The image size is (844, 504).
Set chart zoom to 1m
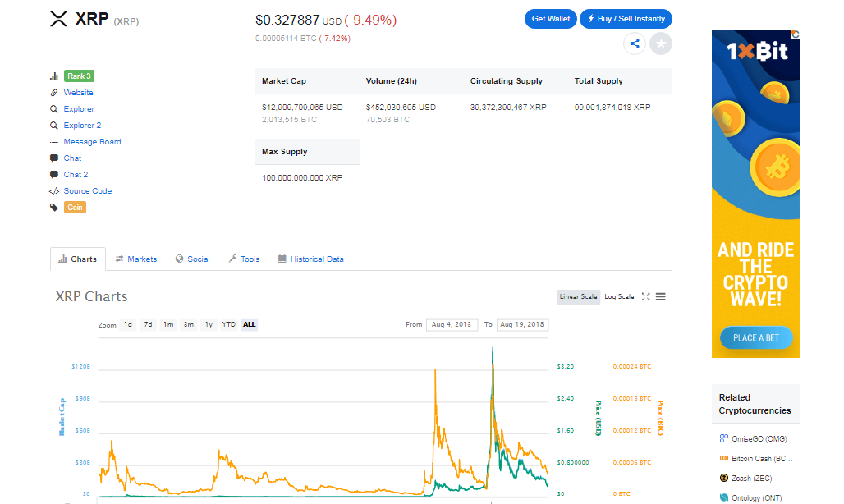coord(168,325)
